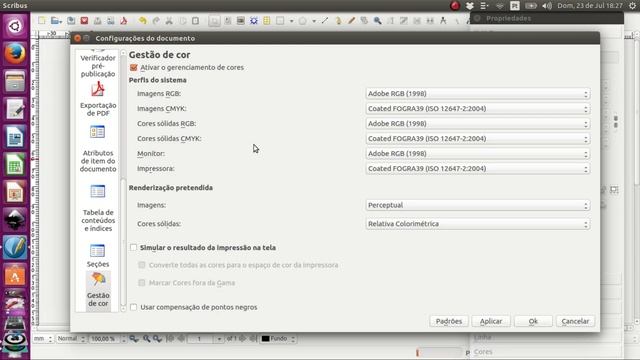This screenshot has height=360, width=640.
Task: Open LibreOffice Calc from the launcher
Action: (15, 164)
